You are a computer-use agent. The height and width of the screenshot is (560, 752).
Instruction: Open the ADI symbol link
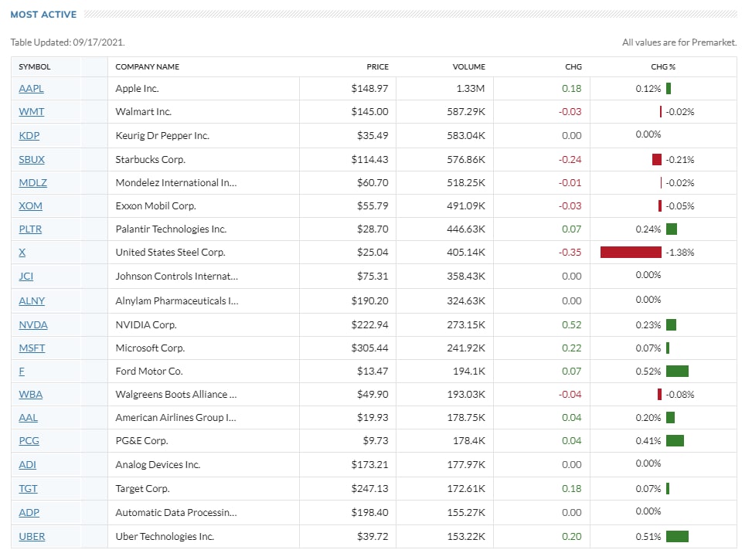coord(27,464)
